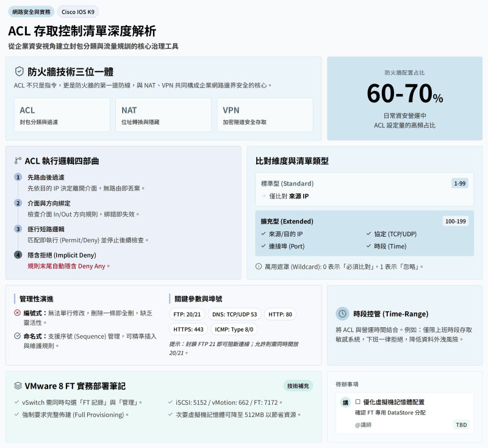Click the 待辦事項 label
488x448 pixels.
click(347, 384)
